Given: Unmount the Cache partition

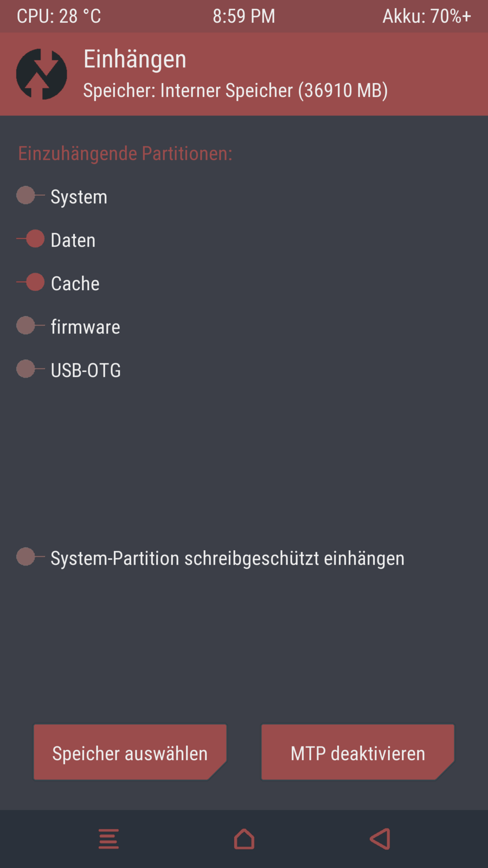Looking at the screenshot, I should click(30, 283).
